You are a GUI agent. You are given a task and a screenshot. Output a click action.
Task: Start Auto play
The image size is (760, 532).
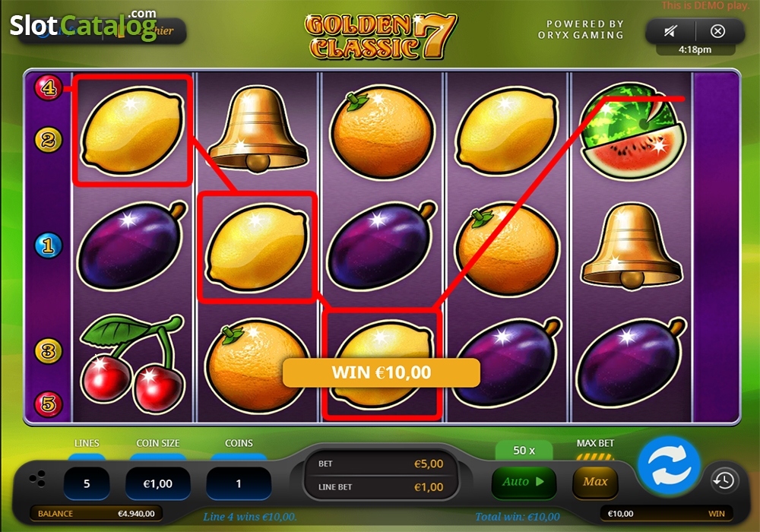[524, 482]
